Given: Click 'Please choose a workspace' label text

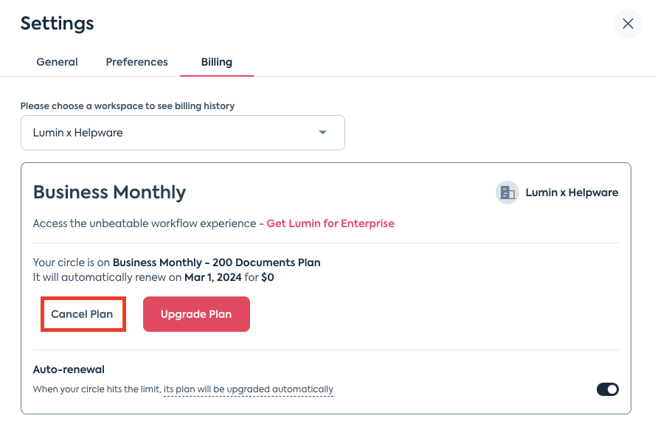Looking at the screenshot, I should click(127, 106).
